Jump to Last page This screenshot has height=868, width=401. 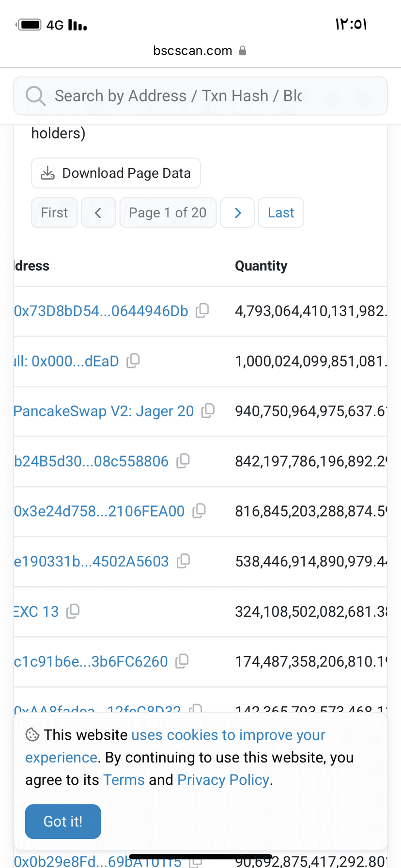tap(281, 213)
